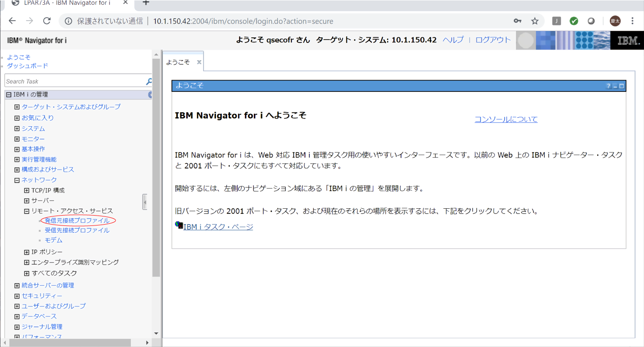
Task: Expand サーバー node
Action: [27, 201]
